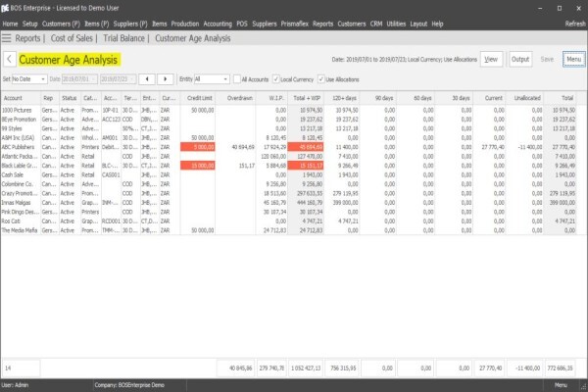Open the hamburger menu beside Reports

tap(7, 38)
